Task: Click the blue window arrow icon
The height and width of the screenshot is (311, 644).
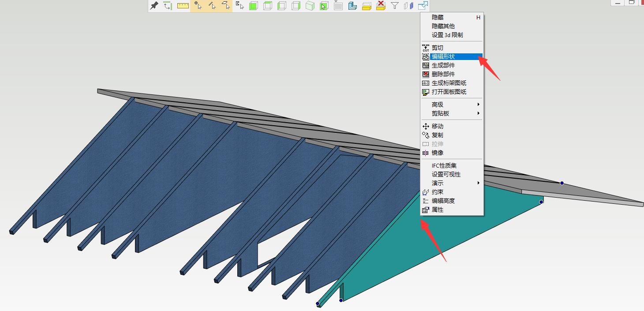Action: pyautogui.click(x=423, y=6)
